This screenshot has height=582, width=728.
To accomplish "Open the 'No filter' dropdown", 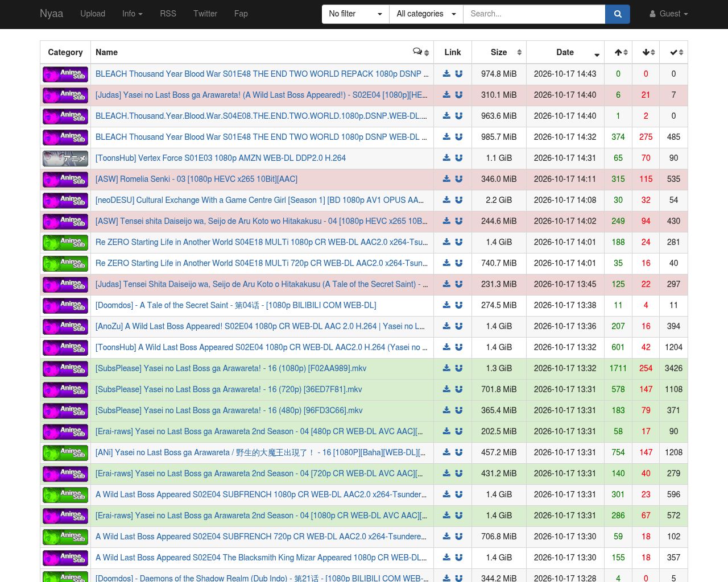I will tap(355, 14).
